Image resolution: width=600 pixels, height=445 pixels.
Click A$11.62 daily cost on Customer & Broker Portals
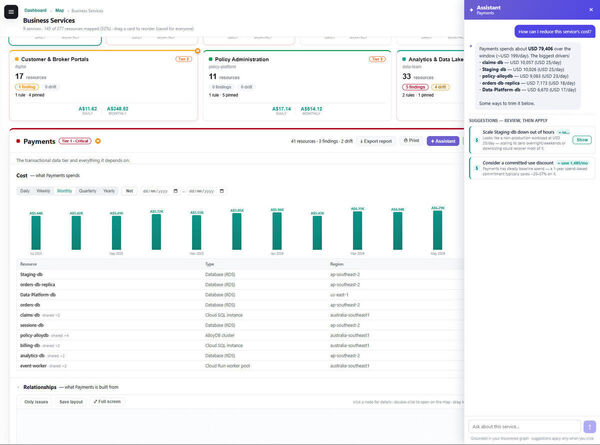pyautogui.click(x=88, y=109)
